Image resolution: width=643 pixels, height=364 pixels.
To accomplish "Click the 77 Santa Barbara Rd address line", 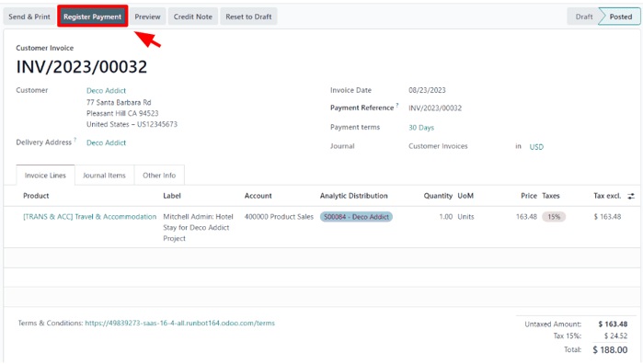I will click(x=119, y=102).
